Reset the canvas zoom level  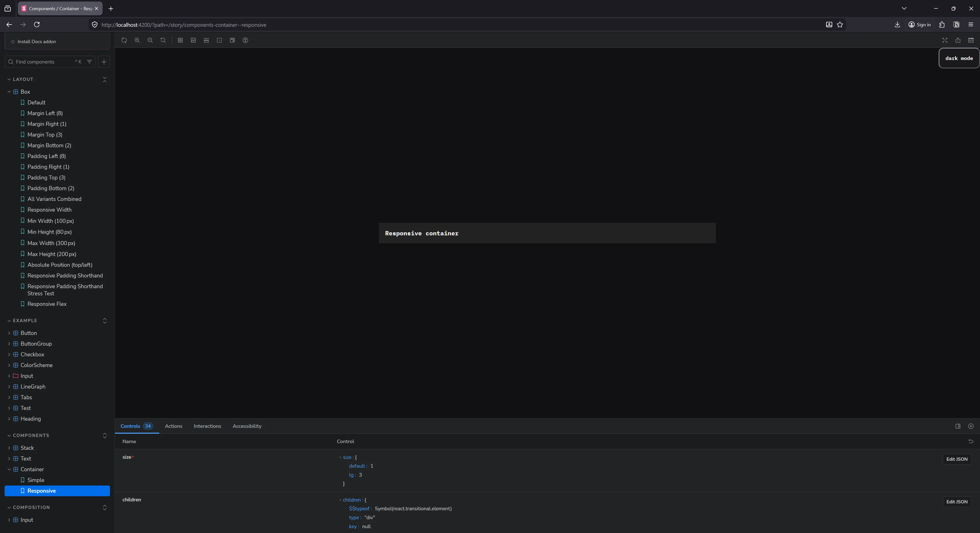tap(163, 40)
